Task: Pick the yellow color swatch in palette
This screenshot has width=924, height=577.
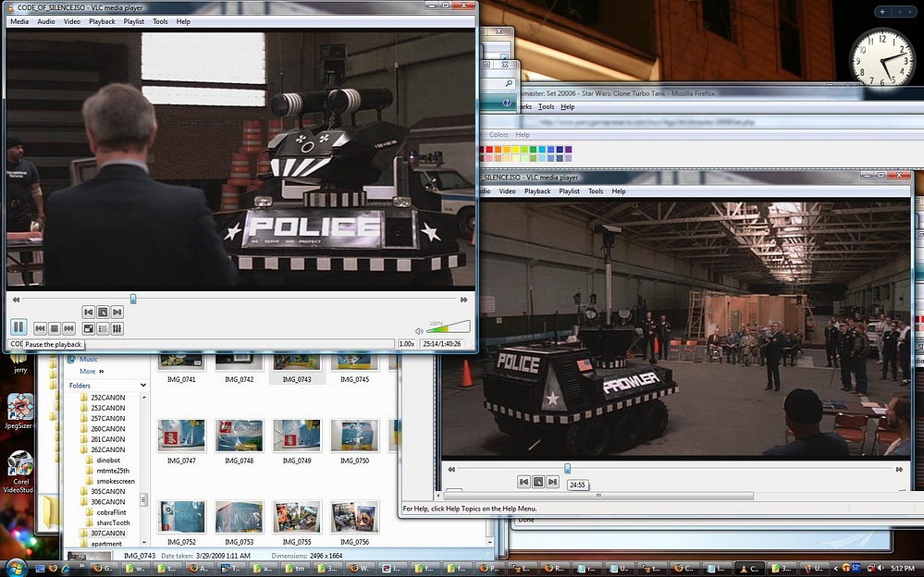Action: (x=515, y=150)
